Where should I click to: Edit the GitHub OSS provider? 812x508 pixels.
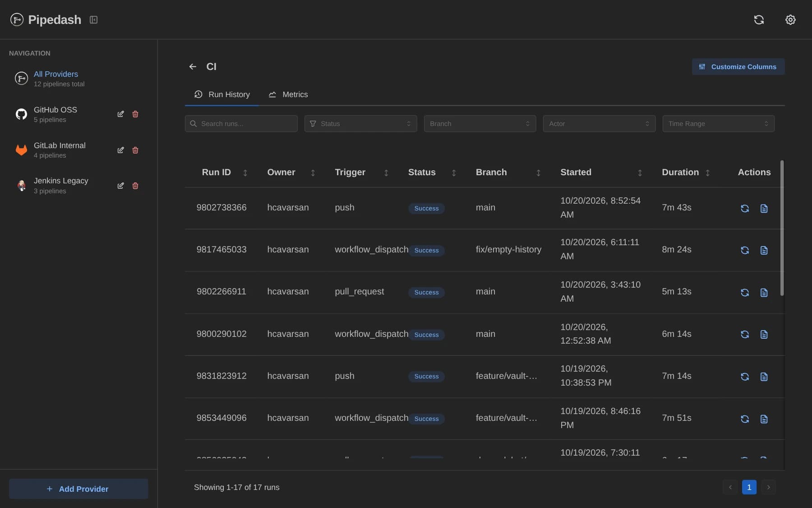120,114
